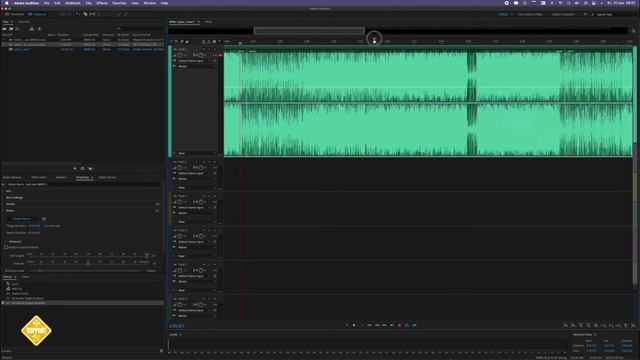Image resolution: width=640 pixels, height=360 pixels.
Task: Click the Stop button in transport
Action: [347, 325]
